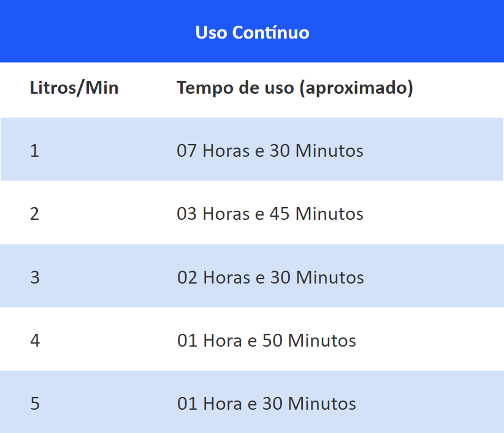
Task: Click '07 Horas e 30 Minutos' cell
Action: [x=270, y=151]
